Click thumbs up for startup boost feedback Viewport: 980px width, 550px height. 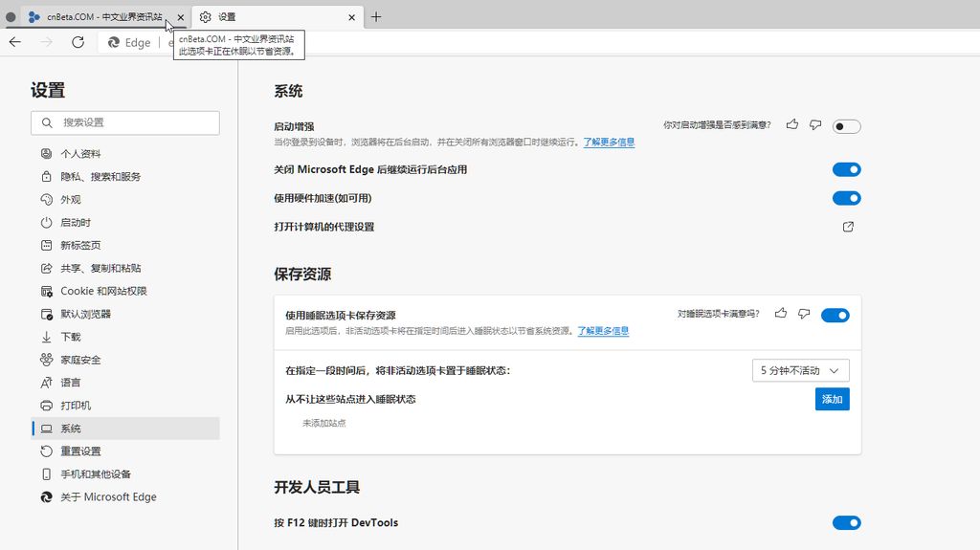pos(792,125)
